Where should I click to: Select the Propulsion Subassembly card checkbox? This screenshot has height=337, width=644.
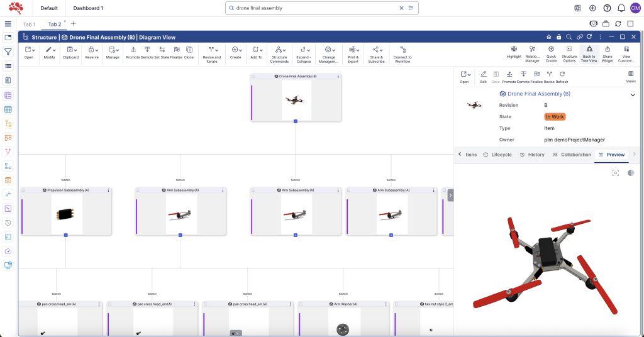(x=23, y=190)
